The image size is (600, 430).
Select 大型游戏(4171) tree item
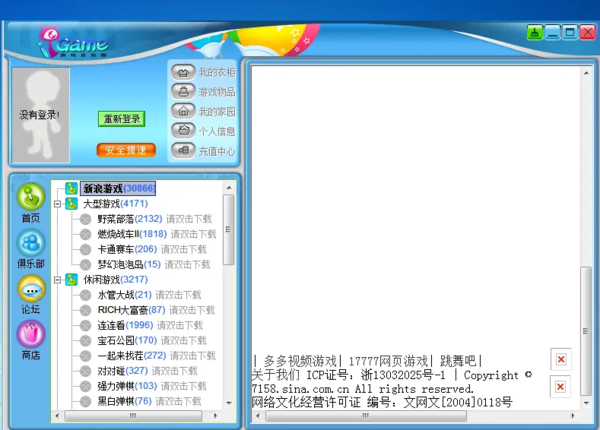click(116, 204)
